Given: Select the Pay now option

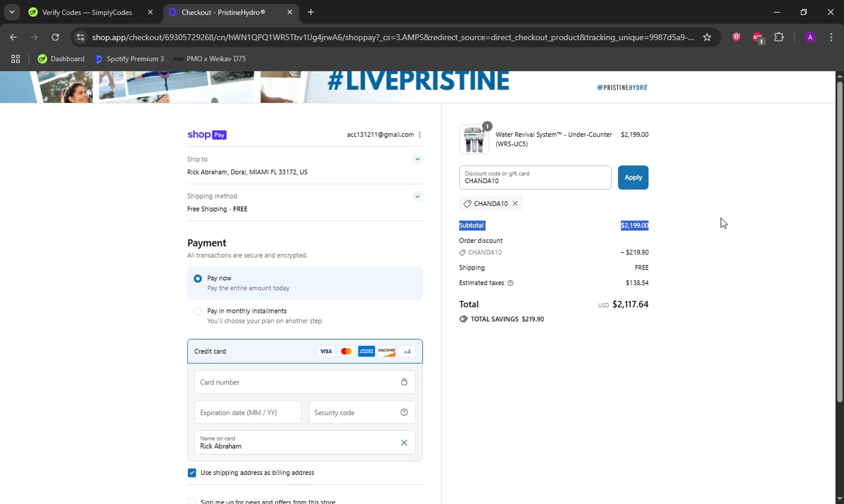Looking at the screenshot, I should tap(197, 278).
